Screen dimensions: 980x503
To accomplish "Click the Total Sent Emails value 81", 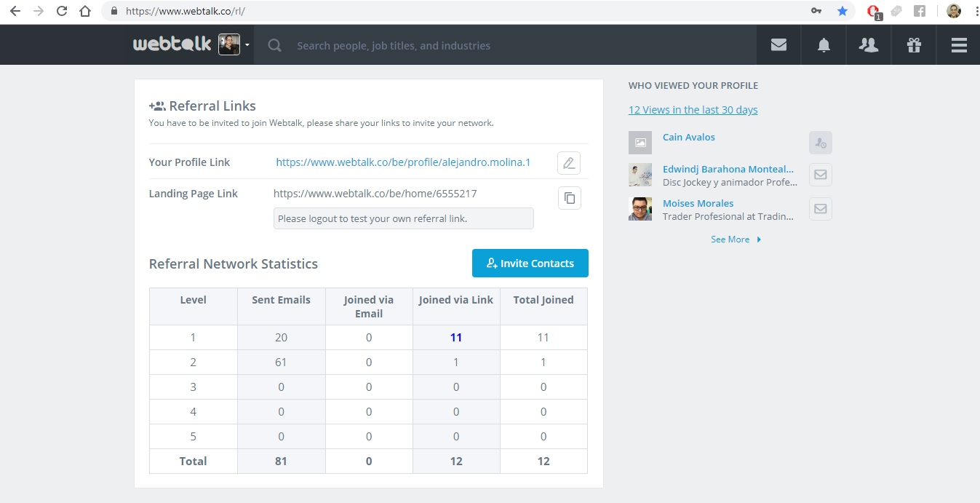I will (281, 462).
